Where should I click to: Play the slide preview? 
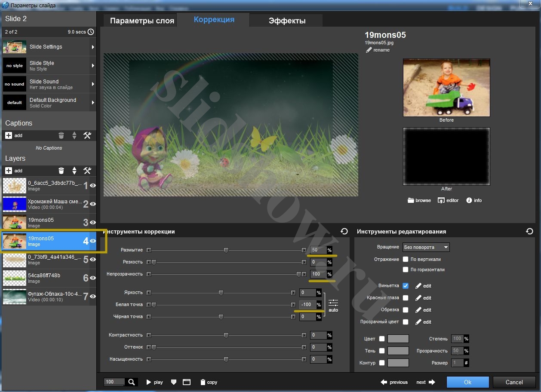pyautogui.click(x=155, y=382)
